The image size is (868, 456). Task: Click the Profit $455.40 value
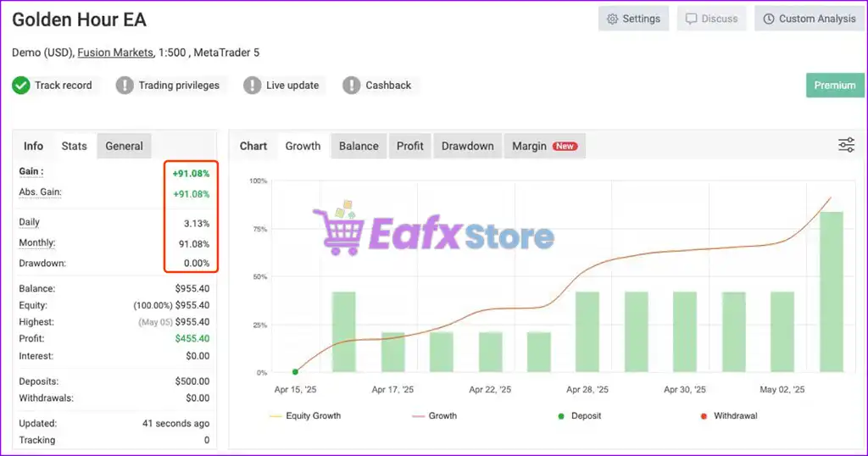(x=192, y=339)
